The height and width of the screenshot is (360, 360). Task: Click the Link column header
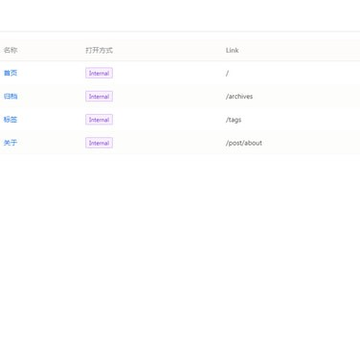(232, 50)
